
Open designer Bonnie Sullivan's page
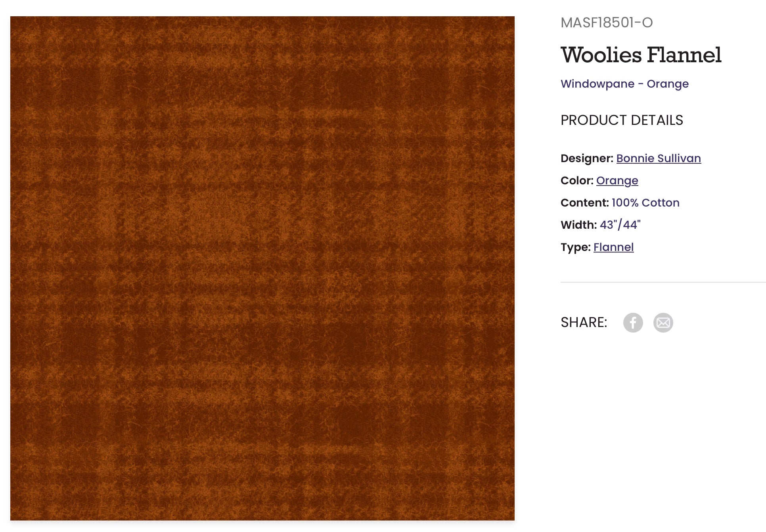(x=659, y=158)
